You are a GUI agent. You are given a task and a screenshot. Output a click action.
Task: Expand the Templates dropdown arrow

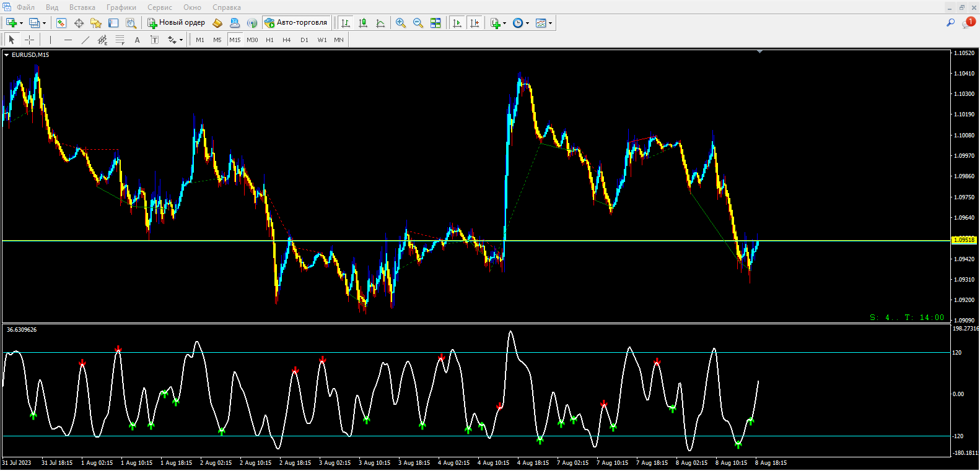tap(550, 23)
